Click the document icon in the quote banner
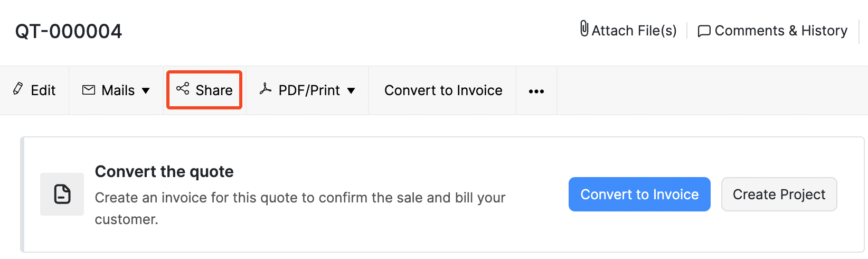The image size is (868, 259). tap(62, 194)
